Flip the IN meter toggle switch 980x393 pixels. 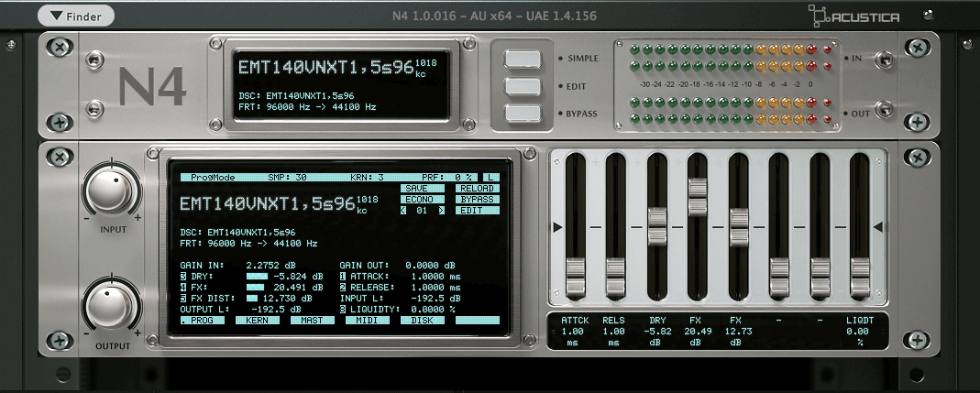coord(884,59)
